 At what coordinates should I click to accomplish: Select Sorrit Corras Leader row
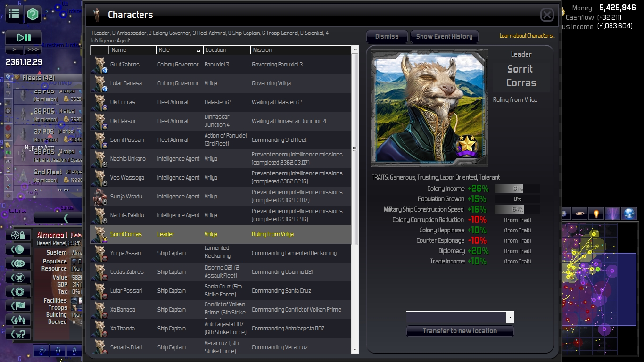tap(221, 234)
